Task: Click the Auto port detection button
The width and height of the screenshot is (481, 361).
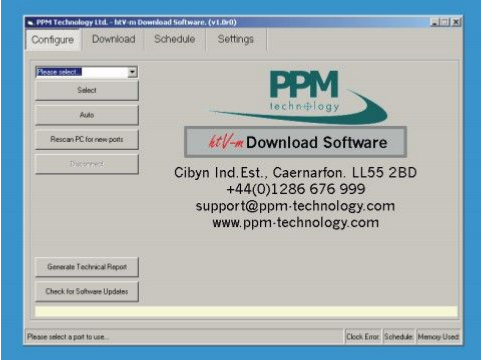Action: 87,115
